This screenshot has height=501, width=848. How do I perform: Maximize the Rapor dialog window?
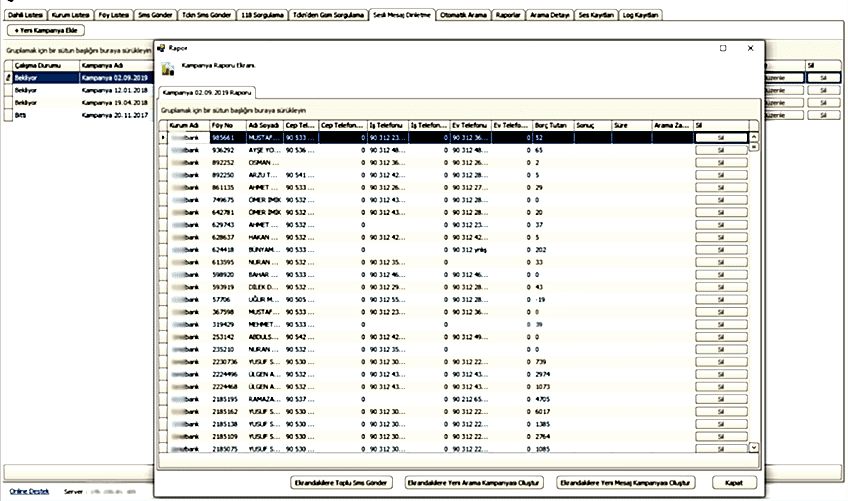(x=723, y=47)
